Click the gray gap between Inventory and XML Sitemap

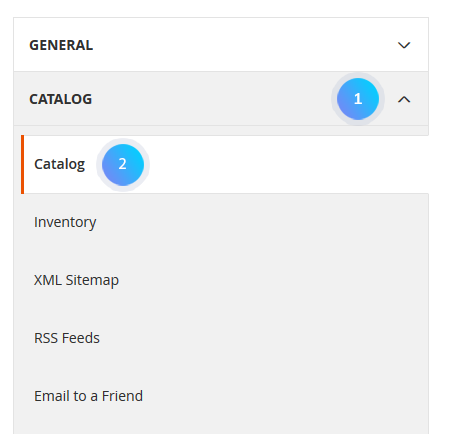pyautogui.click(x=221, y=251)
